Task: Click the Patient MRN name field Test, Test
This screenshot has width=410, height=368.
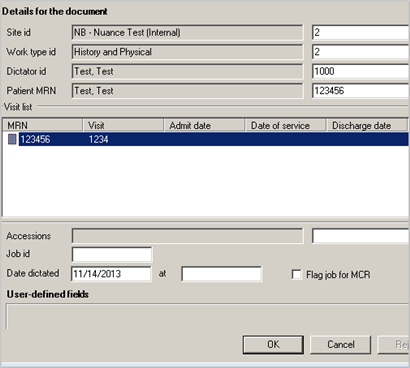Action: pos(187,91)
